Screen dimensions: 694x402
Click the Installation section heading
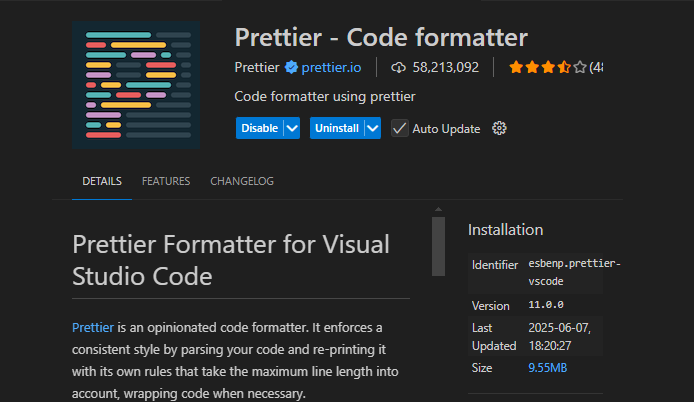point(505,230)
